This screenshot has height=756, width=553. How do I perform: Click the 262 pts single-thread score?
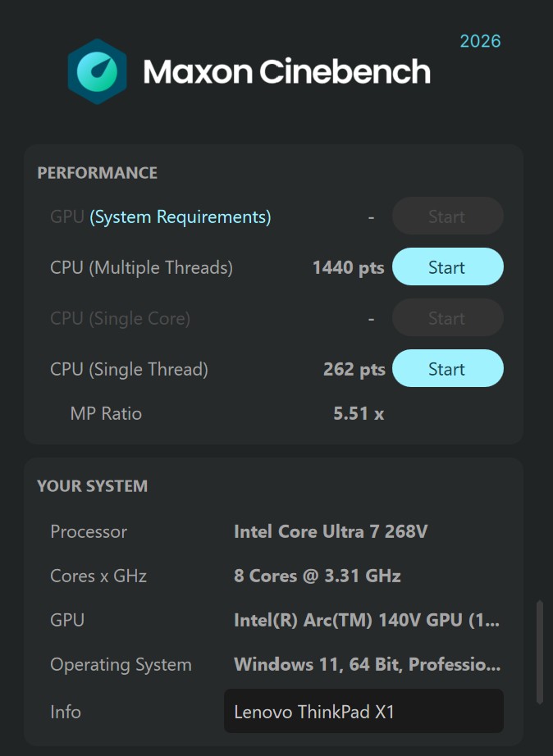(x=354, y=370)
